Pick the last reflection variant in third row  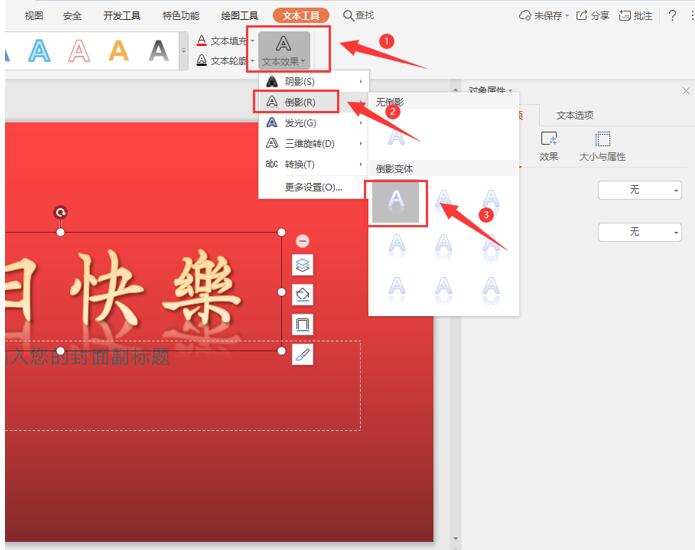click(x=491, y=289)
